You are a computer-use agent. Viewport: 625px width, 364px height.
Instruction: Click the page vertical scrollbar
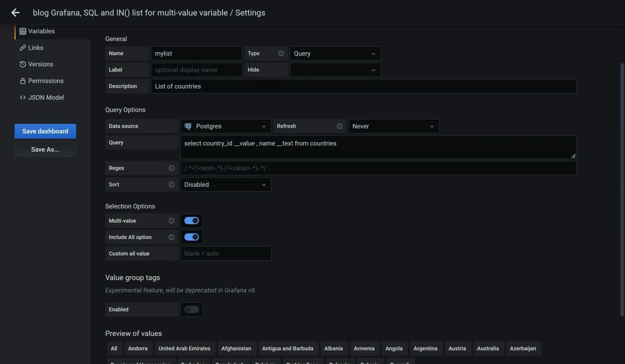coord(622,189)
